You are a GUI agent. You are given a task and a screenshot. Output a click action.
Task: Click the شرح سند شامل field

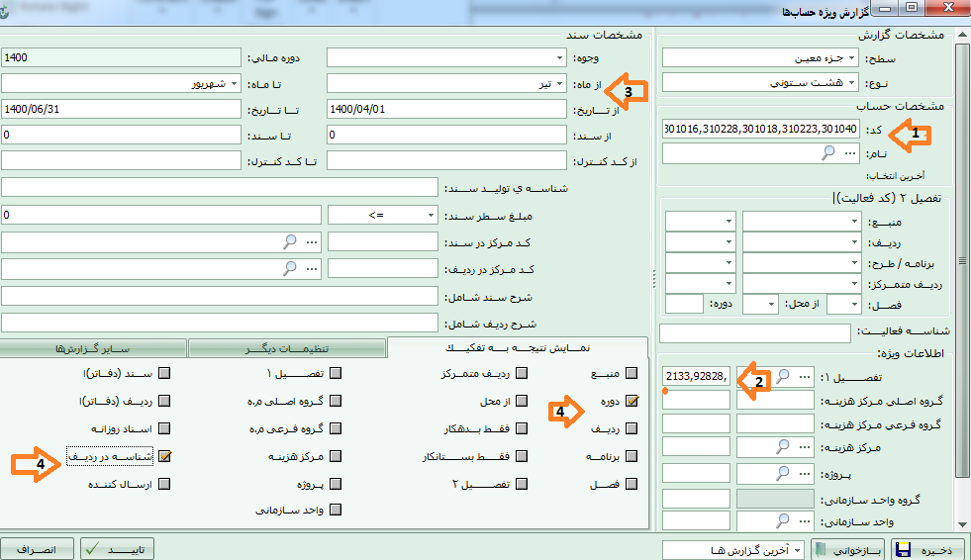[x=220, y=296]
